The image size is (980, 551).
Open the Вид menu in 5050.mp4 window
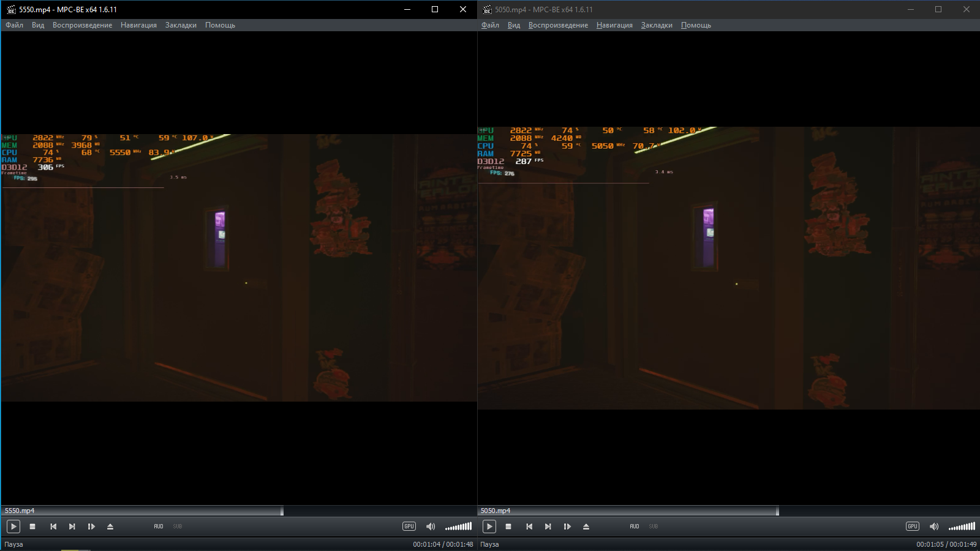pyautogui.click(x=514, y=25)
